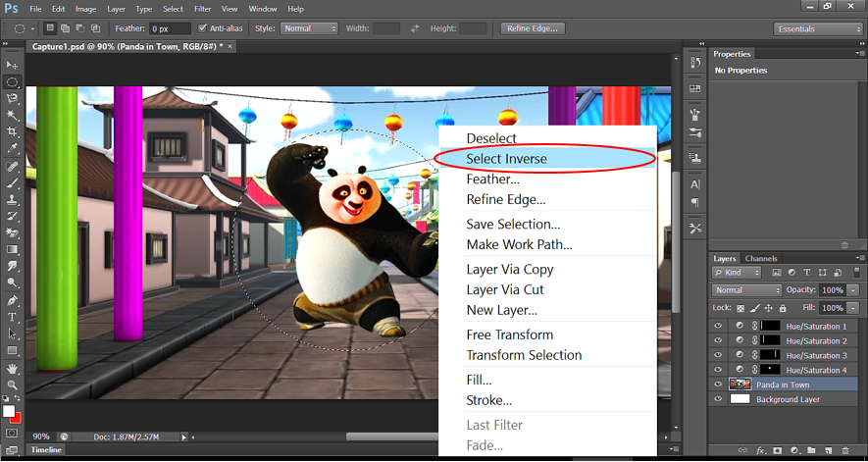This screenshot has height=462, width=868.
Task: Close the Capture1.psd document tab
Action: (x=230, y=46)
